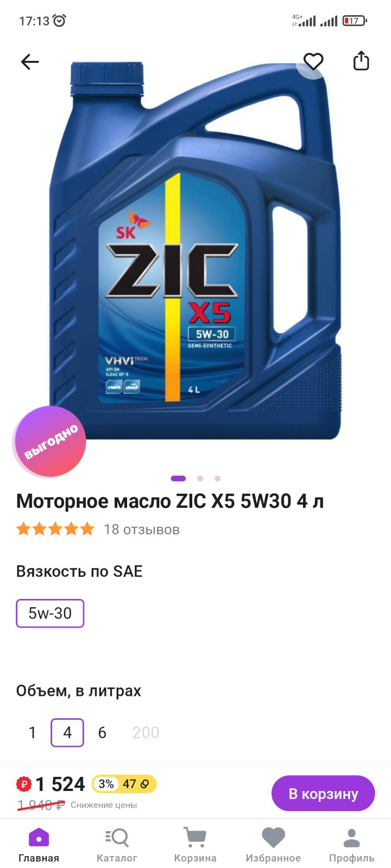The width and height of the screenshot is (391, 868).
Task: Tap the выгодно promo badge
Action: pyautogui.click(x=50, y=442)
